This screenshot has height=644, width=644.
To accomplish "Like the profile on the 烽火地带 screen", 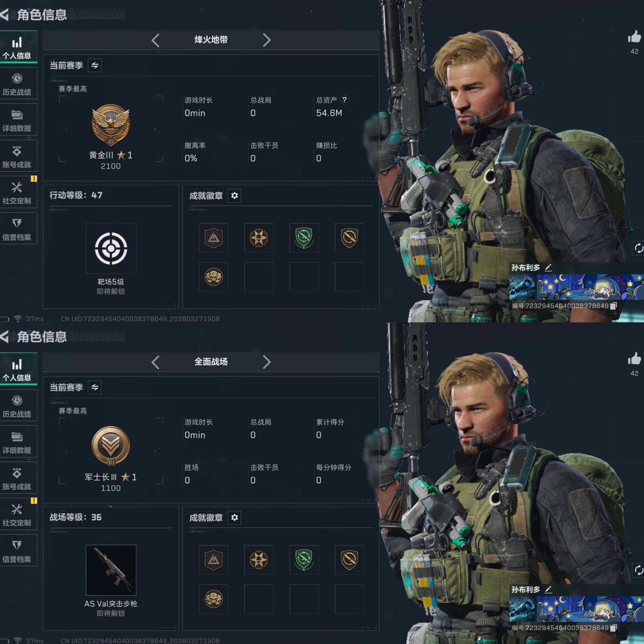I will [x=634, y=37].
